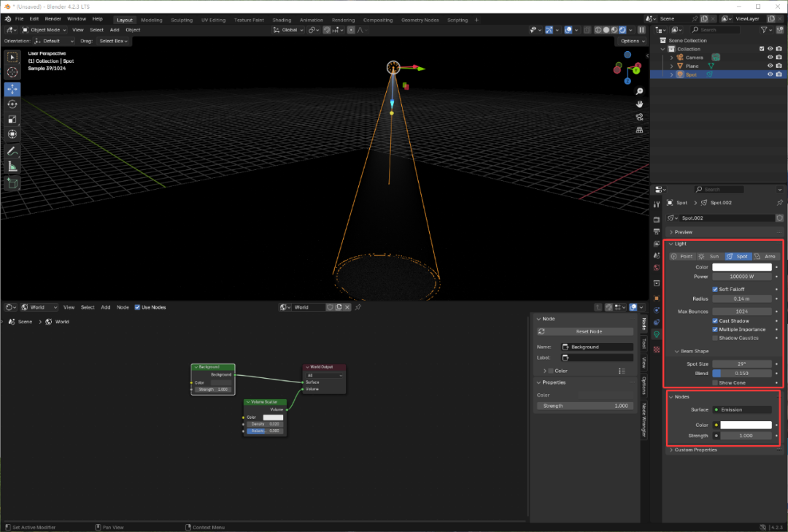The width and height of the screenshot is (788, 532).
Task: Switch perspective/orthographic grid icon
Action: 639,130
